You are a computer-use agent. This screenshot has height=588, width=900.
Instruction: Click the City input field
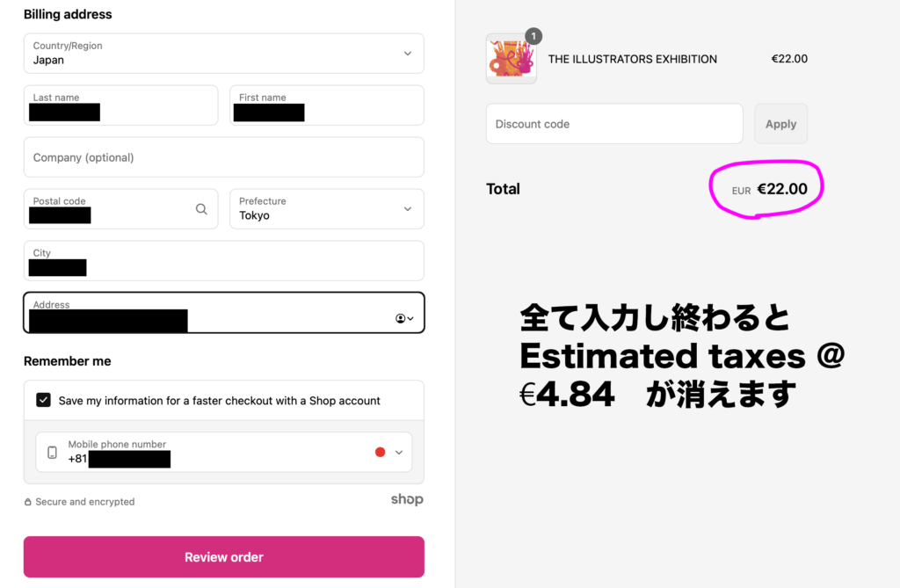(223, 261)
